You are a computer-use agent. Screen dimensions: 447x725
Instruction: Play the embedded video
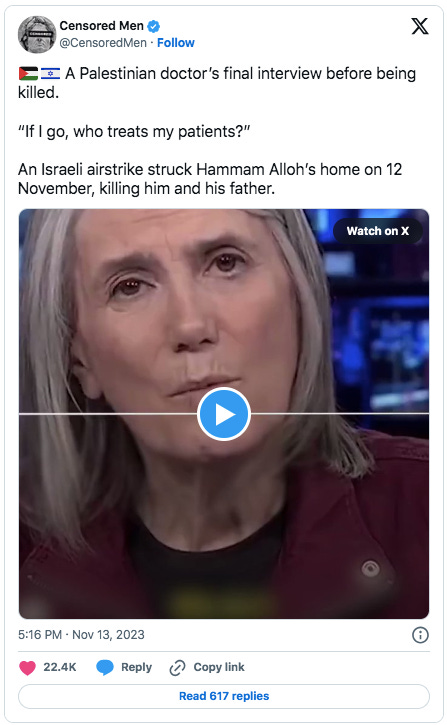coord(224,414)
